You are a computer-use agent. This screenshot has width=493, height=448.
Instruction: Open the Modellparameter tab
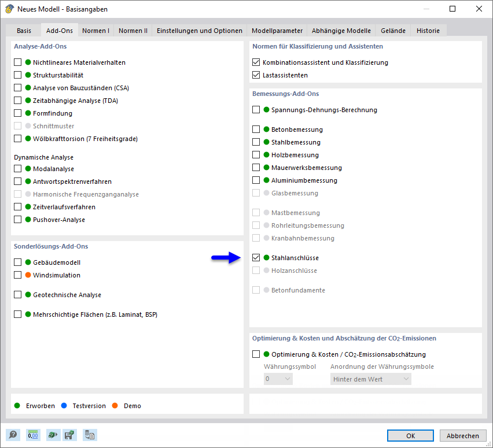click(276, 30)
